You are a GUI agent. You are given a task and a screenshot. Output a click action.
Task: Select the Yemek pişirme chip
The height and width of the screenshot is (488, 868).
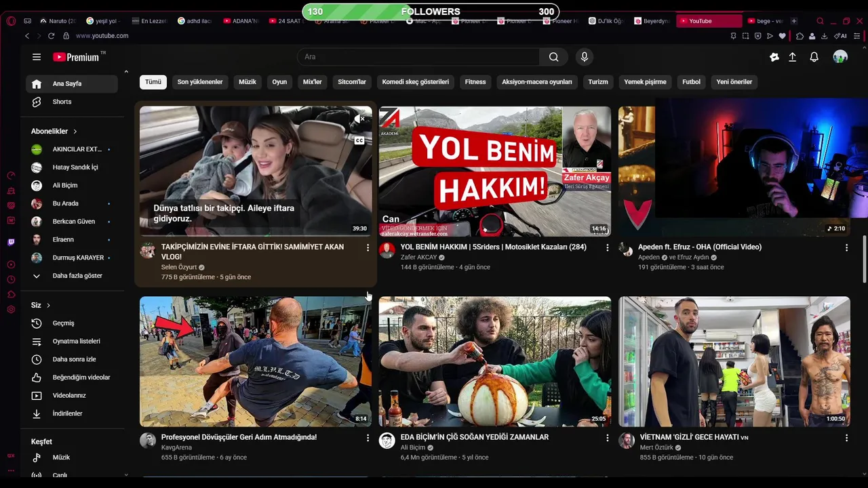point(645,82)
